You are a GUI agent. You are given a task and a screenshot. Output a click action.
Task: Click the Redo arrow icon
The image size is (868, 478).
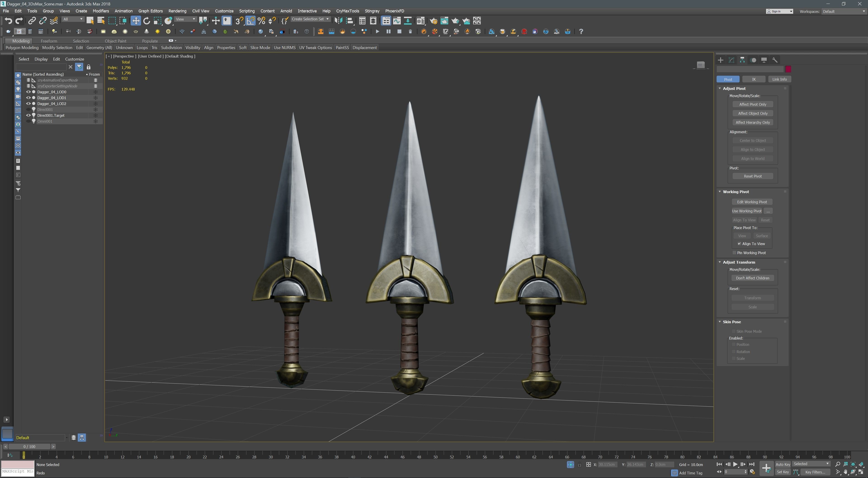pyautogui.click(x=19, y=21)
